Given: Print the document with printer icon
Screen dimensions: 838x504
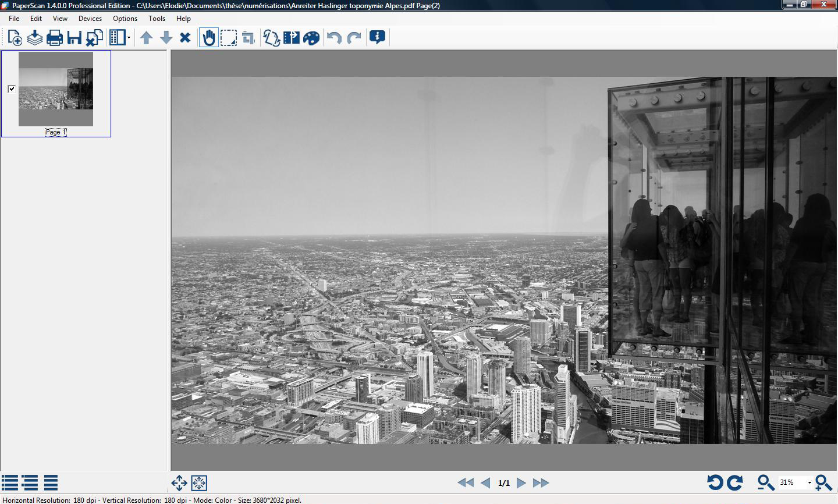Looking at the screenshot, I should (x=54, y=38).
